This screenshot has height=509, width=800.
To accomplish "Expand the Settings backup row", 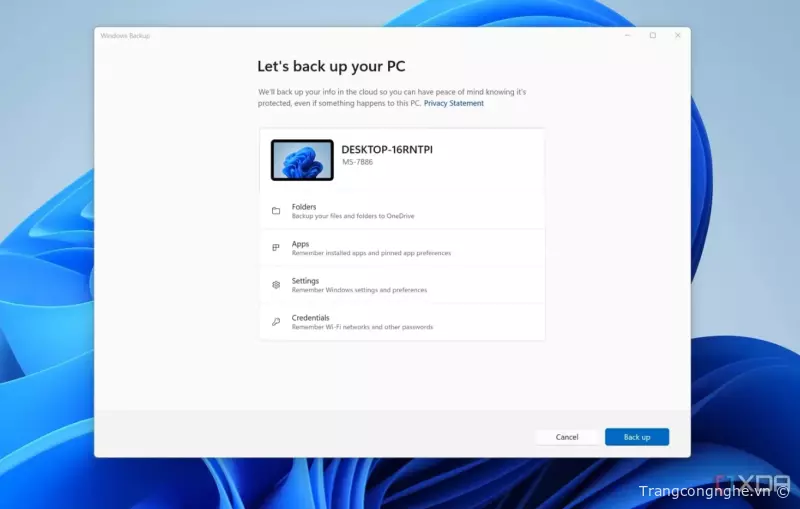I will 402,285.
